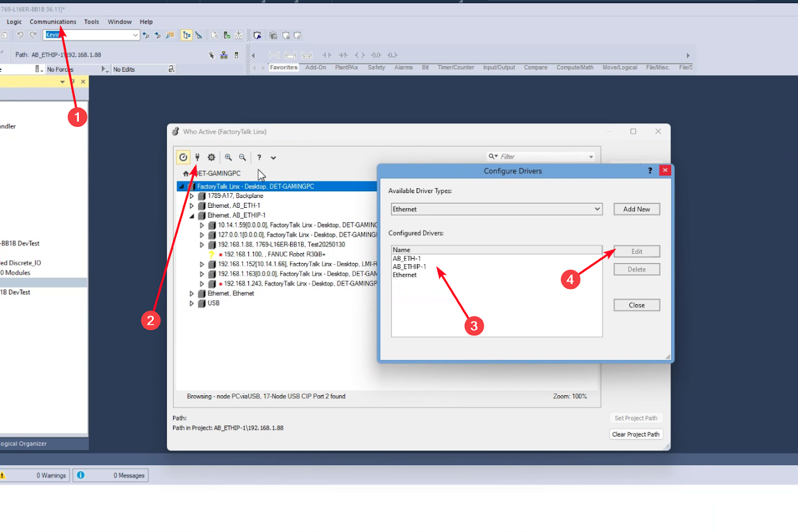Expand the USB tree node
Viewport: 798px width, 532px height.
coord(191,303)
